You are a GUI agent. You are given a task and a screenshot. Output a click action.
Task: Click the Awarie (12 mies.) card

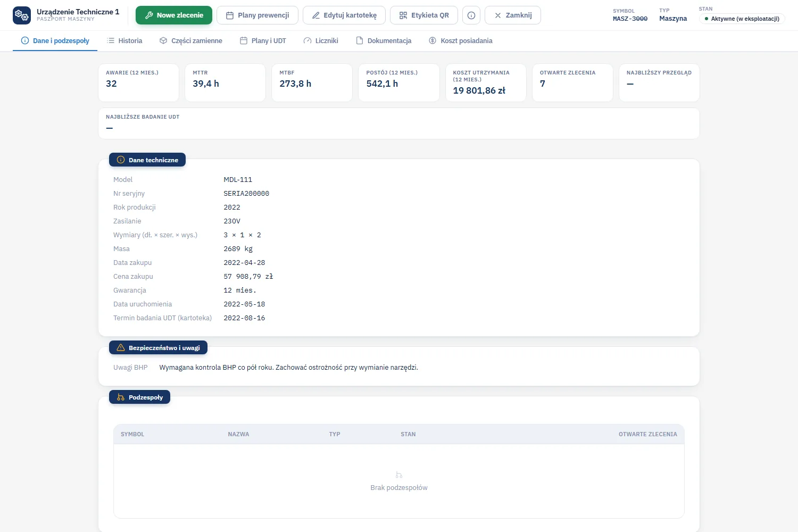(x=139, y=82)
